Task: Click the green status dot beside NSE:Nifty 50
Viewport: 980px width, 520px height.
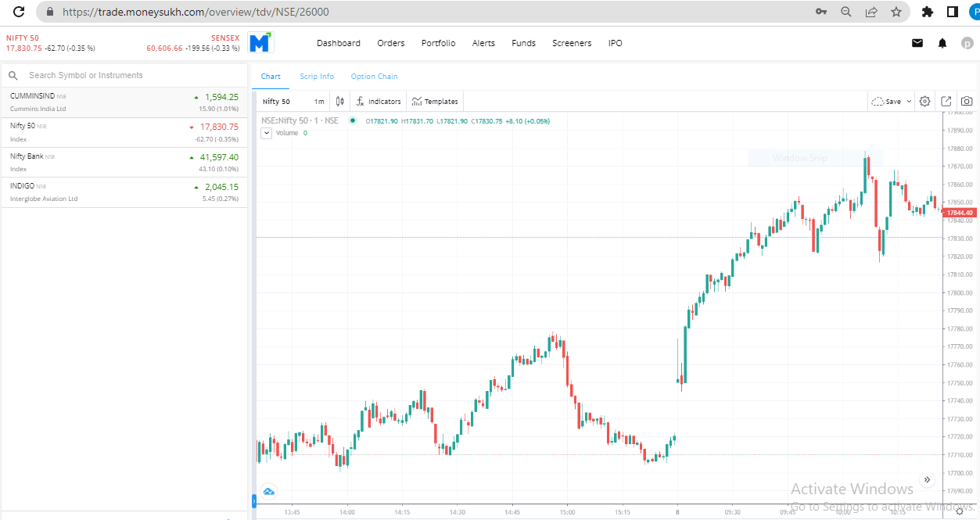Action: (x=353, y=120)
